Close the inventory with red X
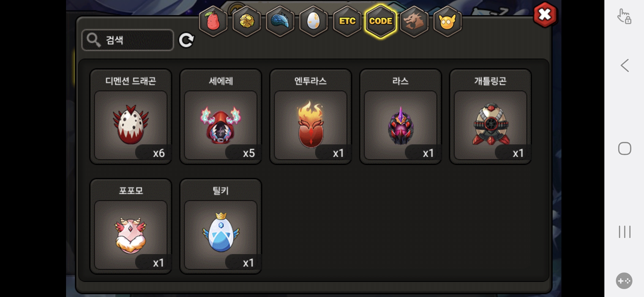This screenshot has width=644, height=297. coord(545,15)
